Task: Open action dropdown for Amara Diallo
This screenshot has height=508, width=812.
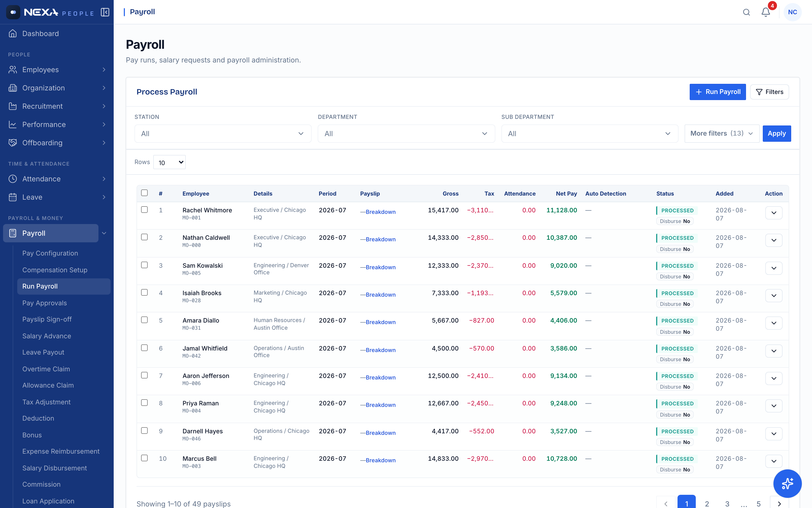Action: [x=774, y=323]
